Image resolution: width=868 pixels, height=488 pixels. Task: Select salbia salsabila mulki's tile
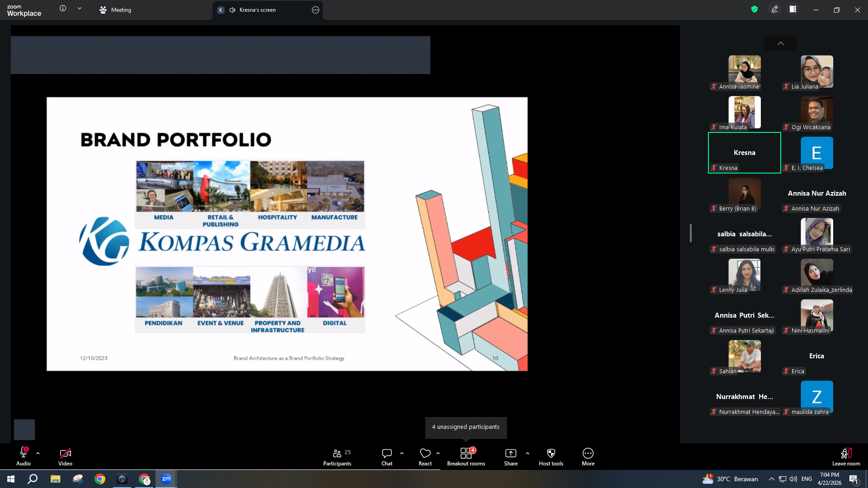tap(745, 234)
